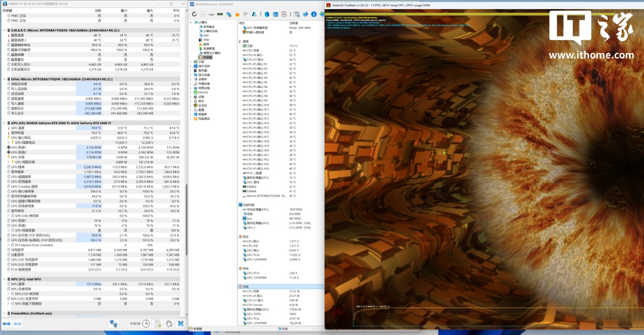Collapse the Drive: Micron section in HWiNFO
This screenshot has height=335, width=644.
pos(3,79)
